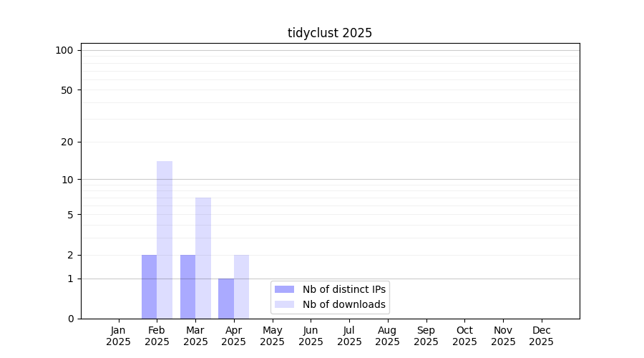Click the 'Jan 2025' x-axis label
Viewport: 644px width, 358px height.
point(119,336)
